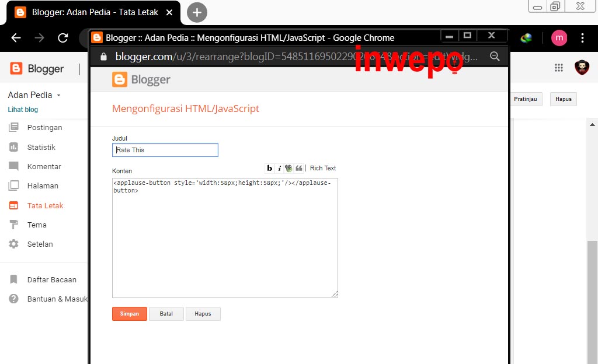The height and width of the screenshot is (364, 598).
Task: Click the popup zoom magnifier icon
Action: click(x=495, y=57)
